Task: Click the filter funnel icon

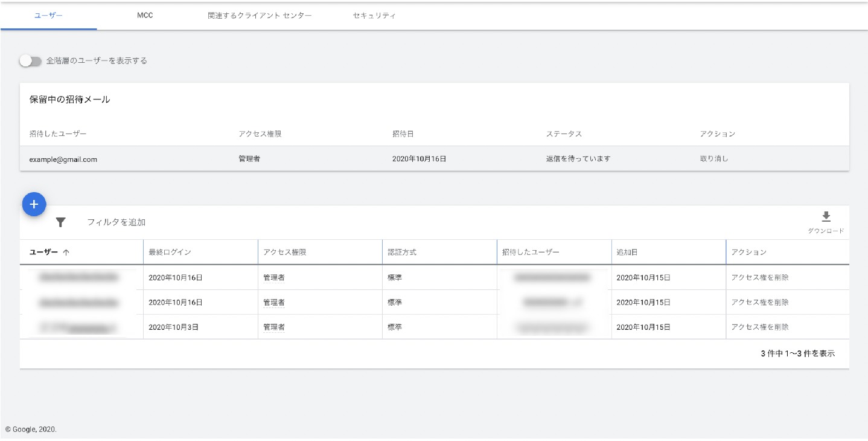Action: [60, 222]
